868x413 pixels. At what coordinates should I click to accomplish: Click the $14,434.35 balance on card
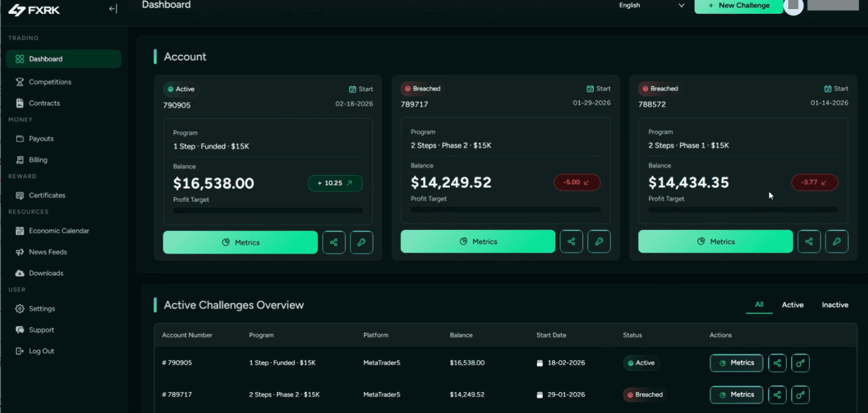tap(688, 182)
